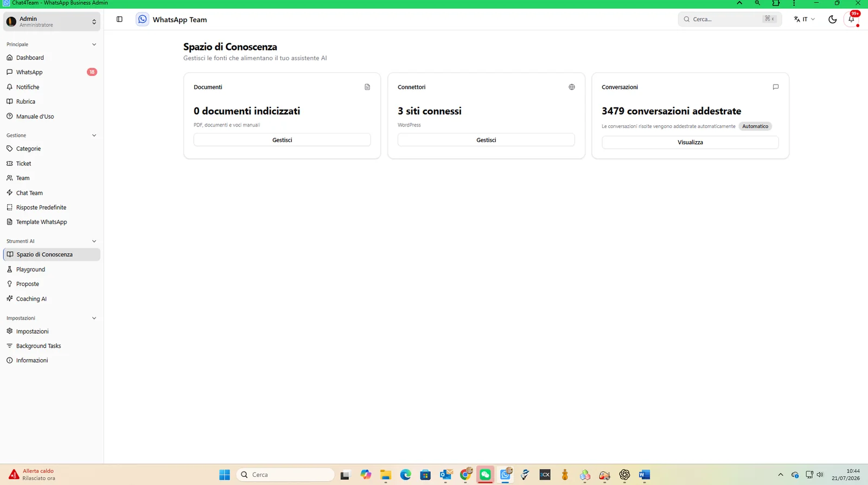Screen dimensions: 868x485
Task: Toggle the sidebar collapse icon
Action: point(119,19)
